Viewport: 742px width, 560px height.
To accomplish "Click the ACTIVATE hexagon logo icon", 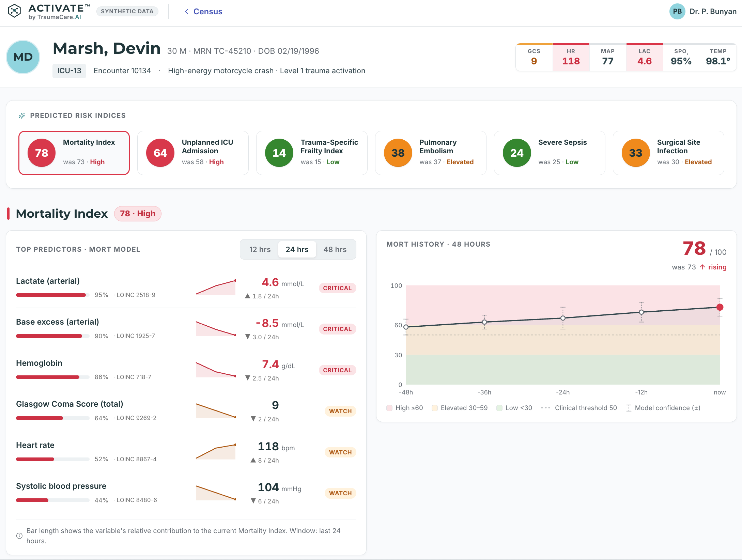I will [14, 11].
